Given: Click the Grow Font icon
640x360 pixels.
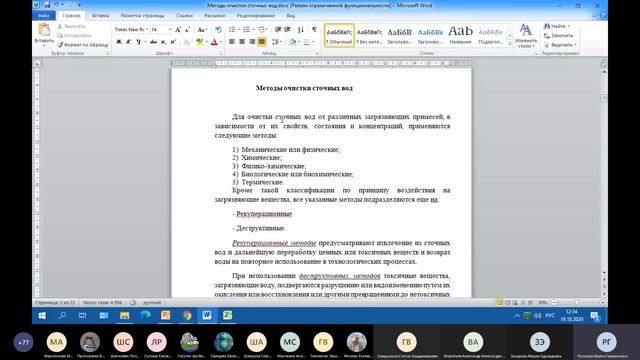Looking at the screenshot, I should [x=178, y=30].
